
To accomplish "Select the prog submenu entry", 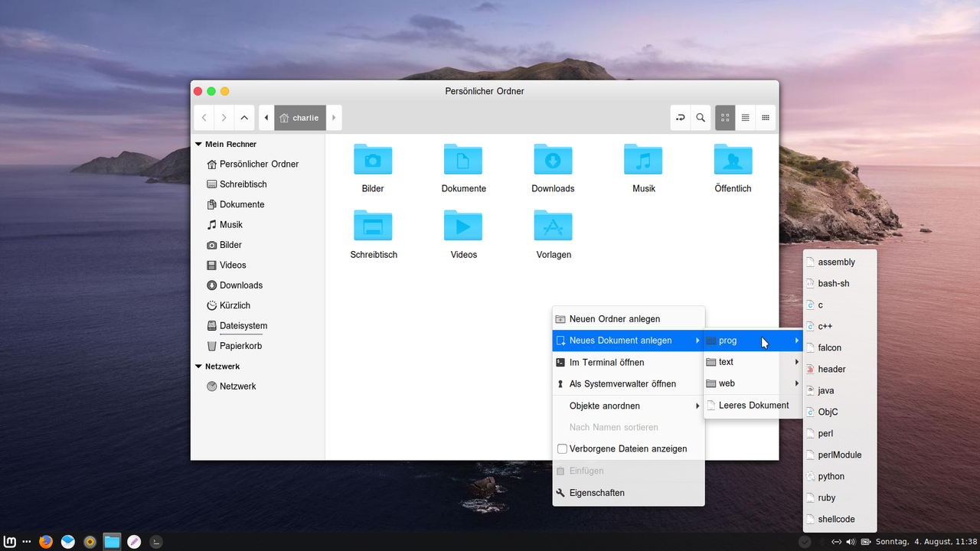I will (x=753, y=341).
